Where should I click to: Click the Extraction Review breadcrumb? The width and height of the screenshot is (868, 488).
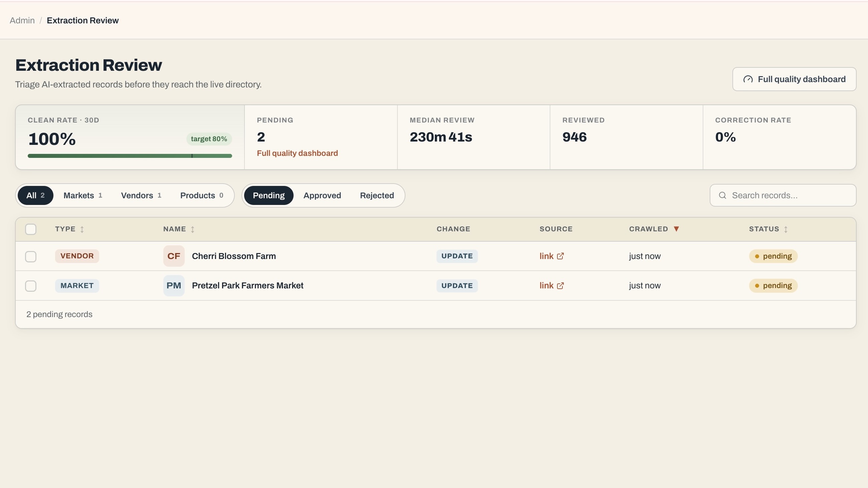click(x=82, y=21)
